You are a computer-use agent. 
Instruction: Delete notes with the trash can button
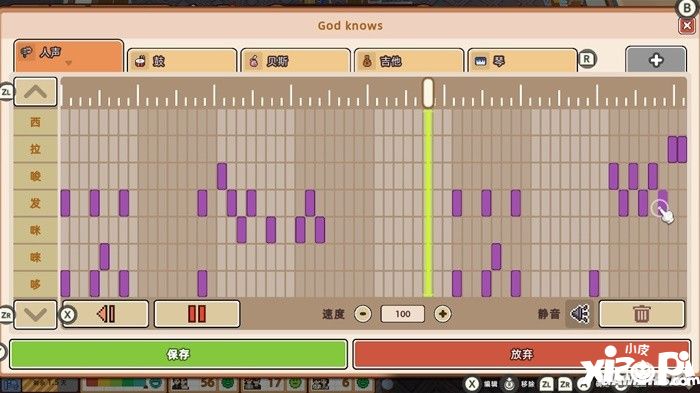point(642,314)
